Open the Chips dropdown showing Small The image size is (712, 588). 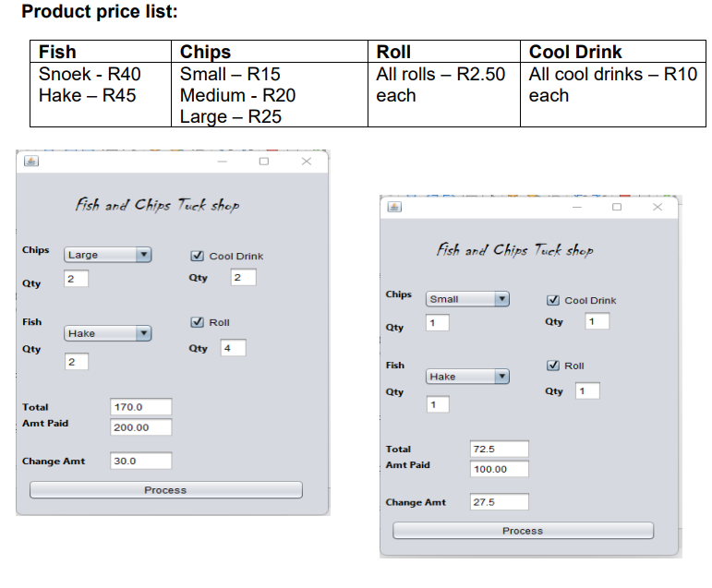tap(467, 299)
